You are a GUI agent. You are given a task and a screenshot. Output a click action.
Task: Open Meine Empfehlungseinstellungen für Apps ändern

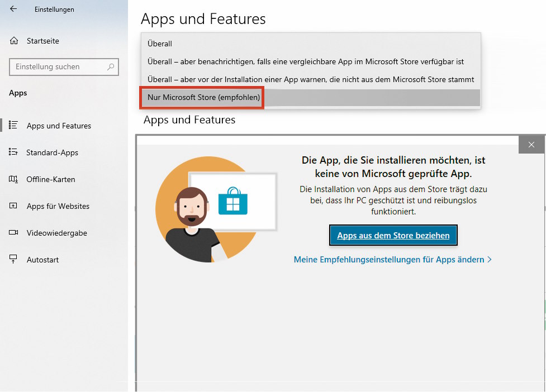(389, 260)
